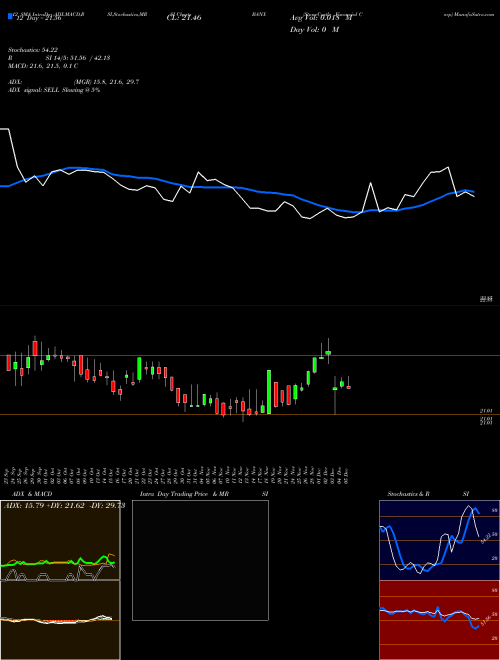The image size is (500, 660).
Task: Click the ADX green line chart panel
Action: tap(60, 540)
